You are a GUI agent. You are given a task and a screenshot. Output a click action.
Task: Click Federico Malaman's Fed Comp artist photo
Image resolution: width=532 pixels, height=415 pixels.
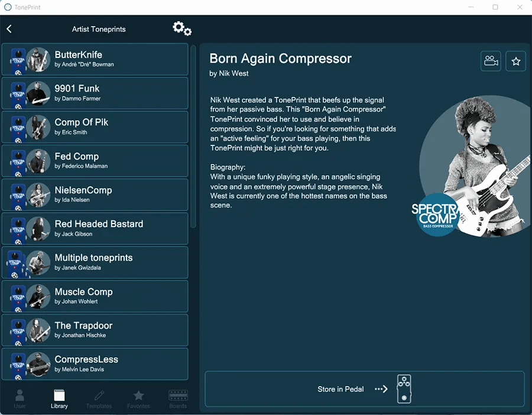click(38, 161)
